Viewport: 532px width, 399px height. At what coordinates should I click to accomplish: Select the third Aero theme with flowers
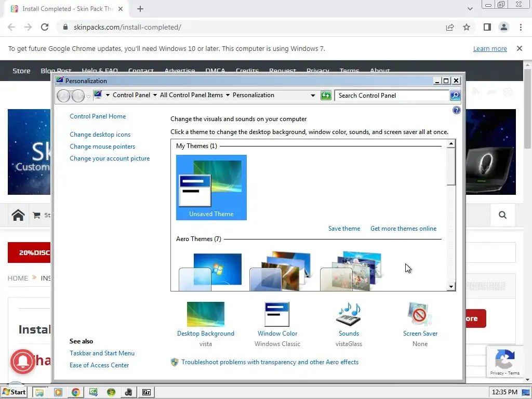pos(352,271)
